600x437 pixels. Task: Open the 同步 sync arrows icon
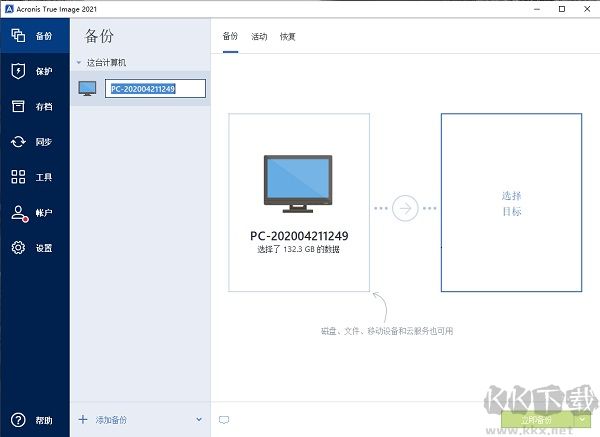click(x=18, y=142)
